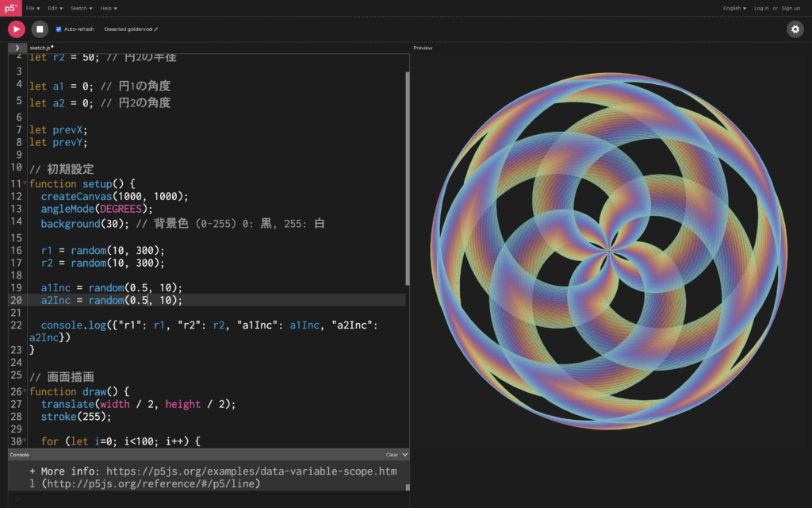Viewport: 812px width, 508px height.
Task: Fold the for loop at line 30
Action: (25, 440)
